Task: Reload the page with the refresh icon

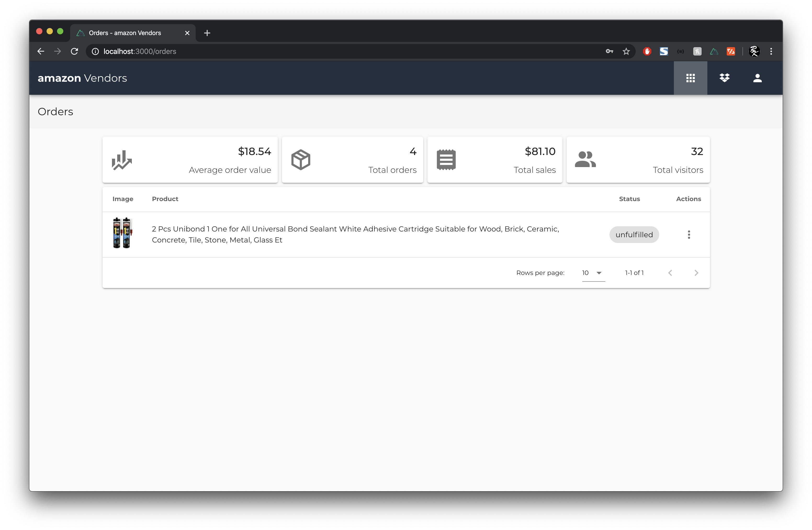Action: 74,52
